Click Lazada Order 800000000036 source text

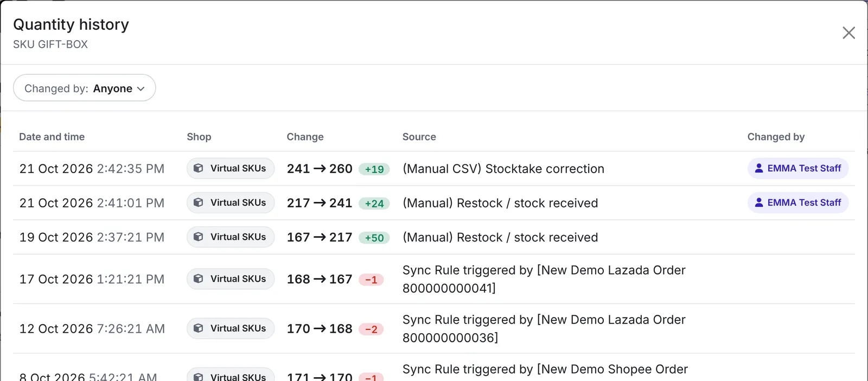(x=544, y=329)
